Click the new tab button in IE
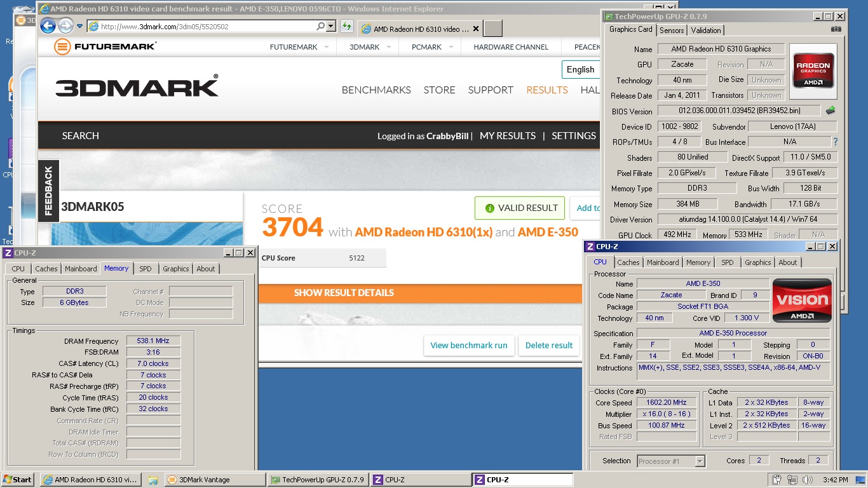The width and height of the screenshot is (868, 488). coord(493,29)
